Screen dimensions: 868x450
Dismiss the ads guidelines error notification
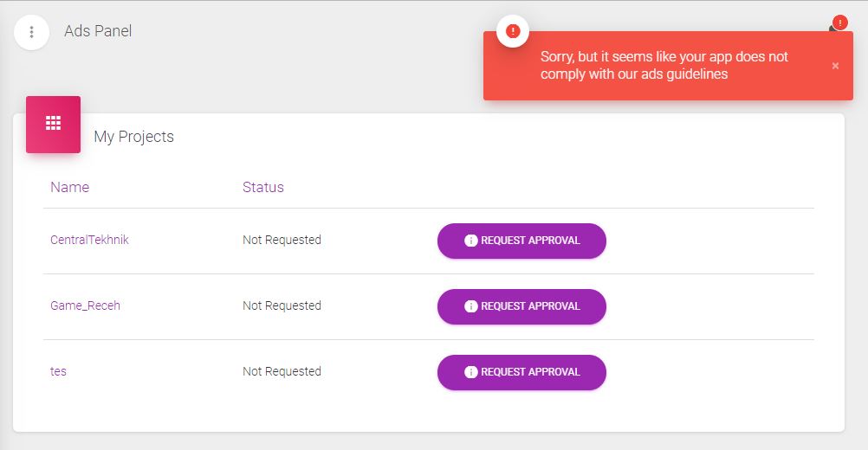(x=835, y=66)
